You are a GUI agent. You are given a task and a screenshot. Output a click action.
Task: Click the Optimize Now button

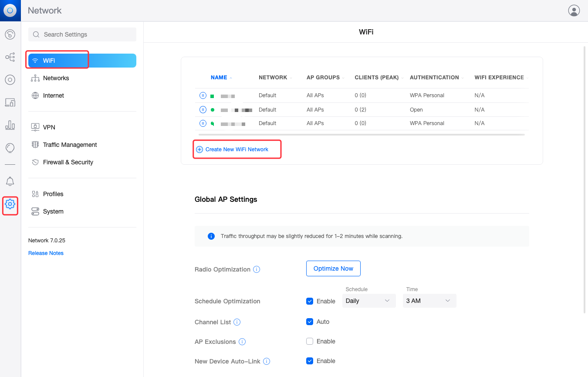333,268
